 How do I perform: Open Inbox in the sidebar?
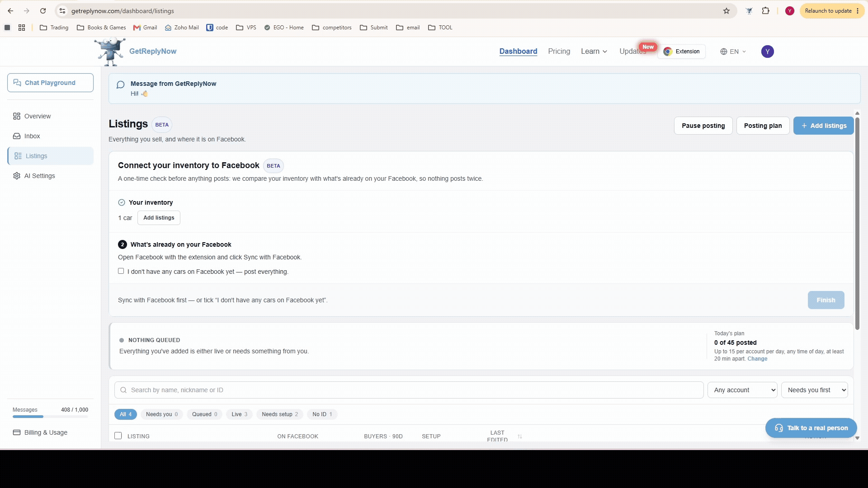[50, 136]
